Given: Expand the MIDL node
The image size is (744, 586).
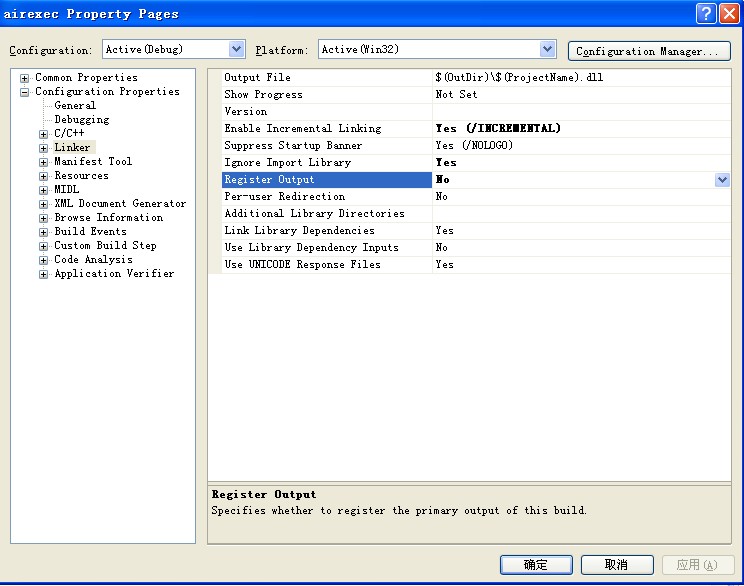Looking at the screenshot, I should click(43, 190).
